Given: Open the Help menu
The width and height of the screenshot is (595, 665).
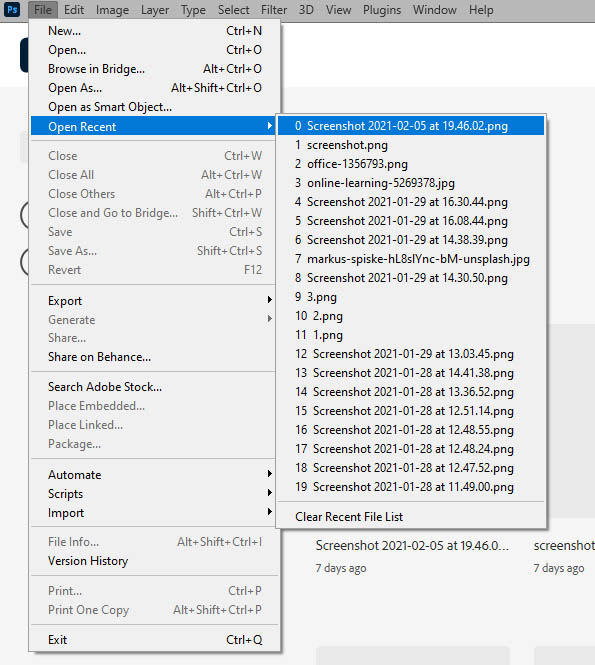Looking at the screenshot, I should [481, 10].
